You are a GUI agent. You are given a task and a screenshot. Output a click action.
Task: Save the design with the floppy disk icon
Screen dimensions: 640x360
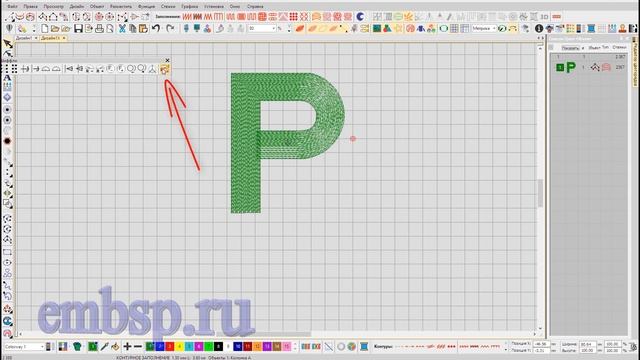[78, 28]
